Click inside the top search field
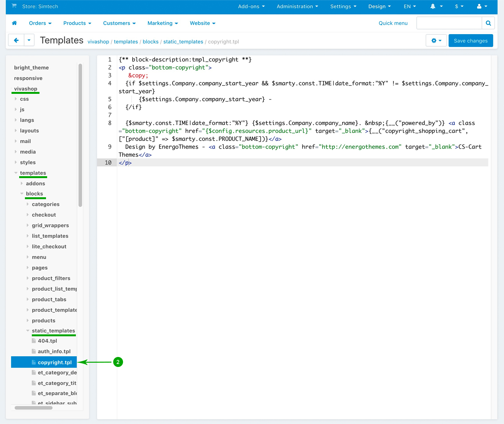This screenshot has width=504, height=424. coord(449,23)
